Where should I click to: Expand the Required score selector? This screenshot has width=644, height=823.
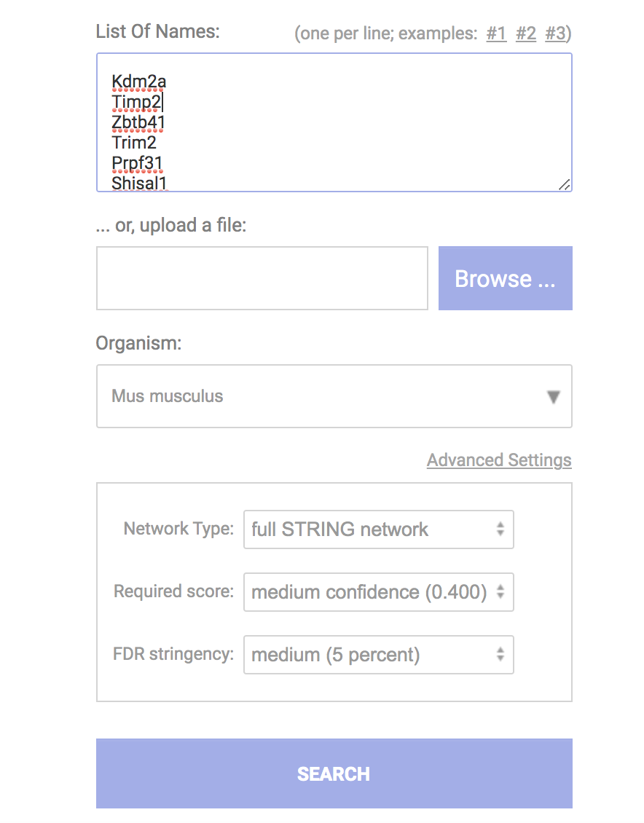tap(378, 592)
